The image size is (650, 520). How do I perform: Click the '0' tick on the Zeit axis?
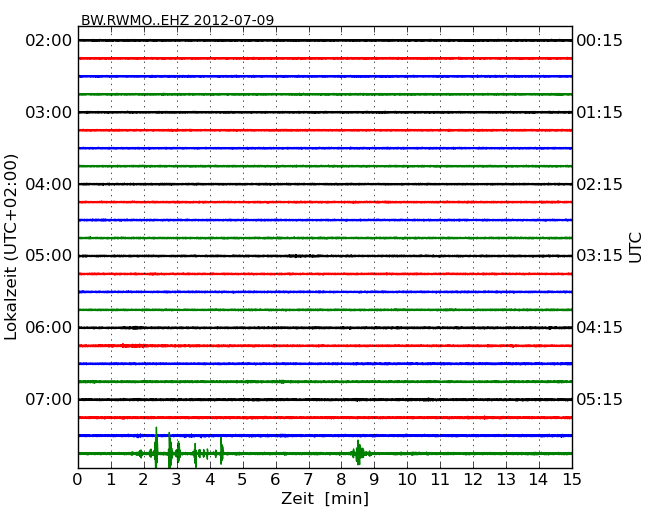(x=78, y=479)
